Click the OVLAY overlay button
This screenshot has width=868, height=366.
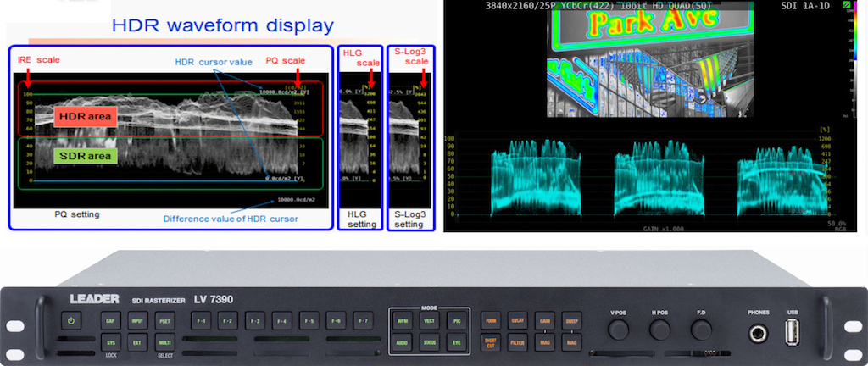(x=518, y=320)
